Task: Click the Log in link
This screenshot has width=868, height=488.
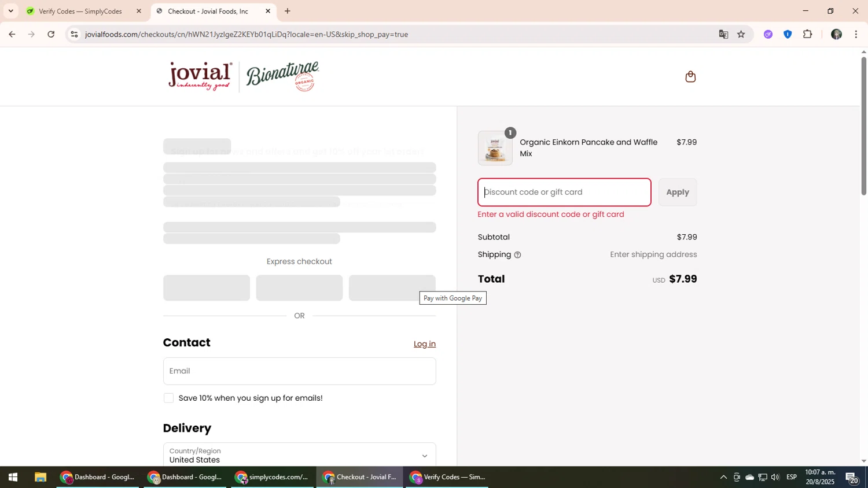Action: (425, 344)
